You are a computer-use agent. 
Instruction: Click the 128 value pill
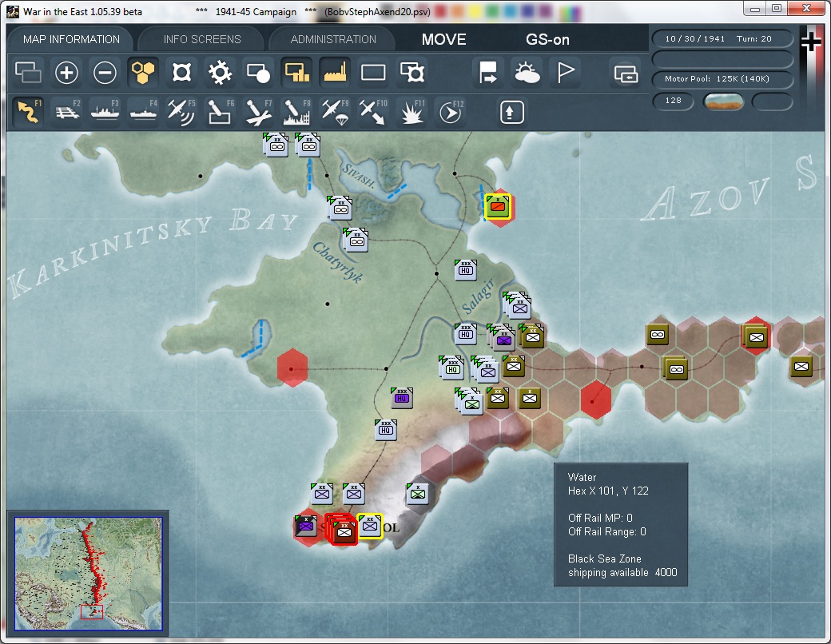point(673,101)
